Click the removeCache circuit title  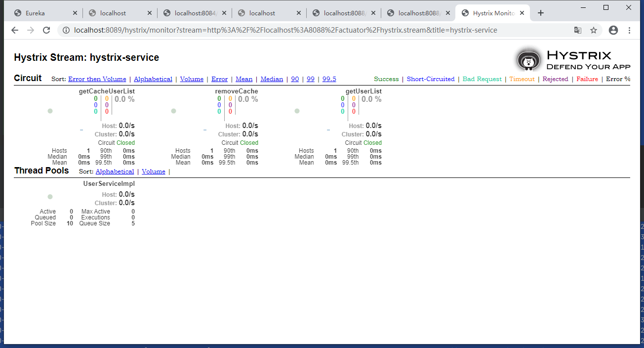(237, 91)
